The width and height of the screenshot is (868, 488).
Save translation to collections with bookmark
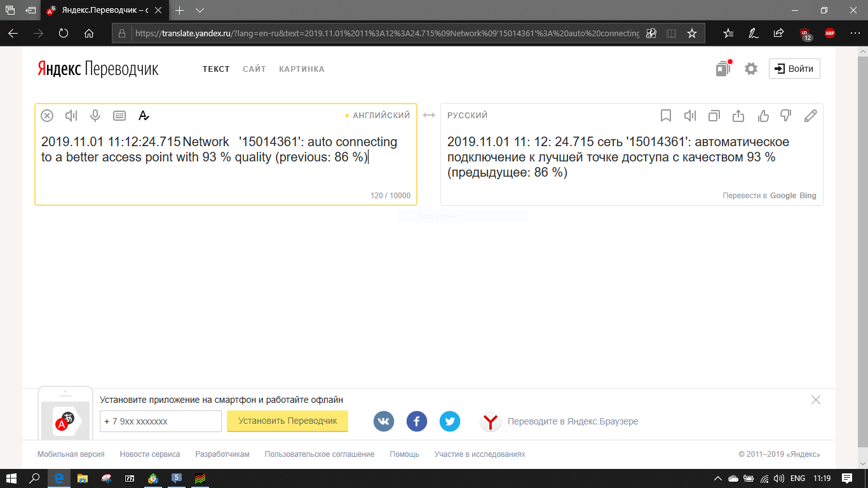[666, 116]
